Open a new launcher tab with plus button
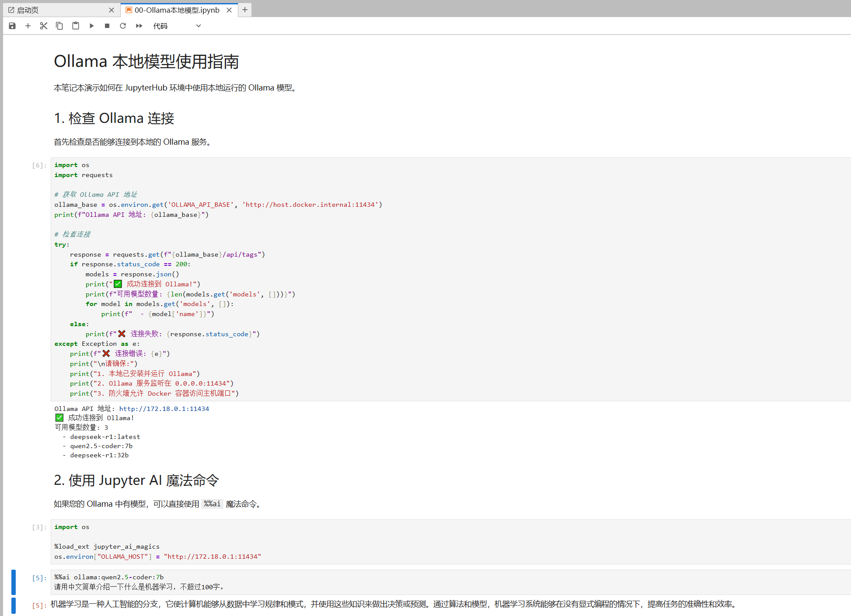 (245, 10)
